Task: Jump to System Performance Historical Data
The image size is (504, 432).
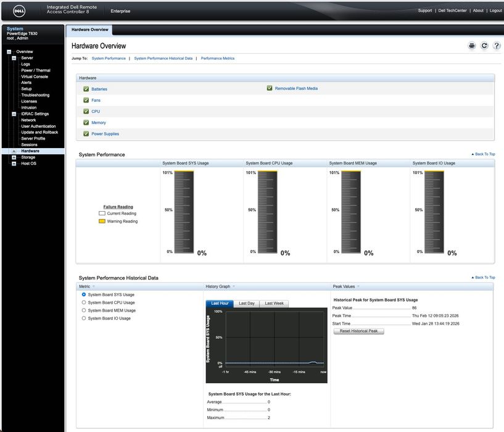Action: [163, 59]
